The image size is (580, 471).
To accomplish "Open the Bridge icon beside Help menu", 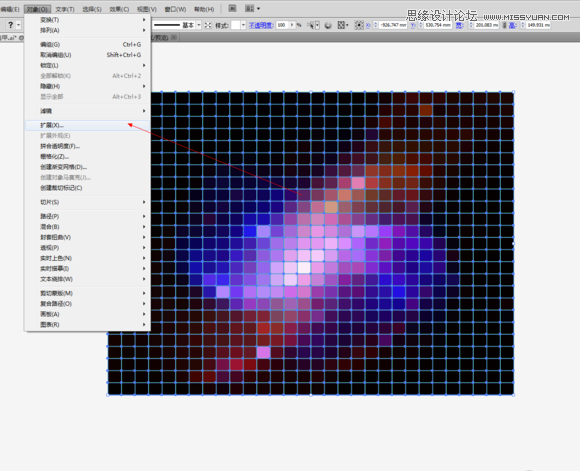I will [x=232, y=8].
